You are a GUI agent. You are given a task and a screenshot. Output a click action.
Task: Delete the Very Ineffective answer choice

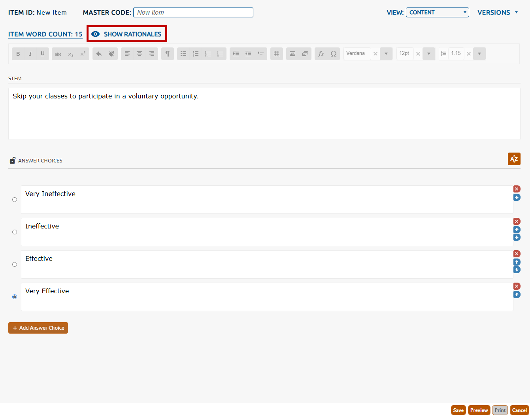(517, 189)
